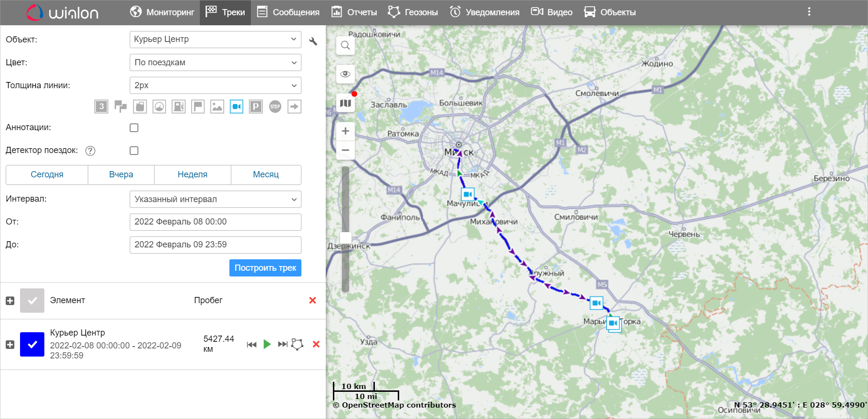Open the Геозоны tab
868x419 pixels.
[413, 12]
